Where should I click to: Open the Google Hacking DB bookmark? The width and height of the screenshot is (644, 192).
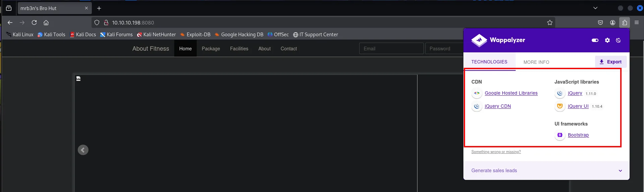tap(239, 35)
